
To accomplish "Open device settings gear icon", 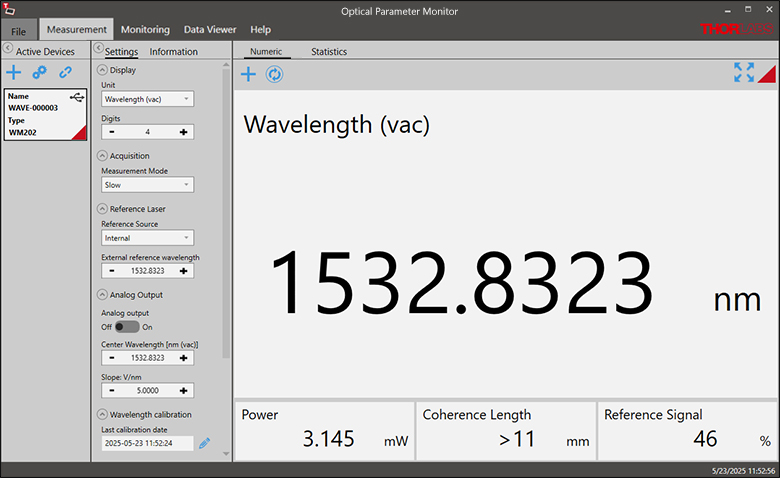I will click(39, 72).
